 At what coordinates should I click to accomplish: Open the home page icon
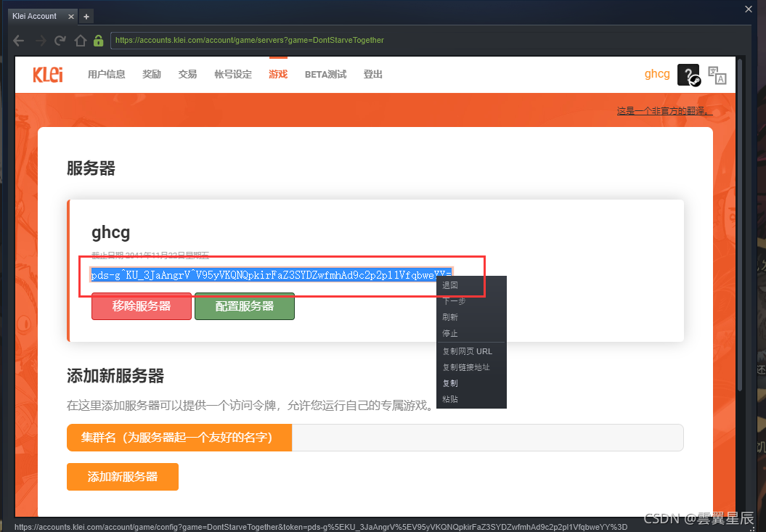click(x=80, y=41)
